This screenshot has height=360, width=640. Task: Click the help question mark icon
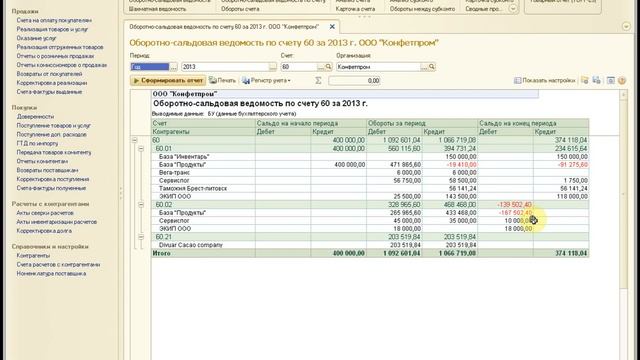tap(622, 81)
